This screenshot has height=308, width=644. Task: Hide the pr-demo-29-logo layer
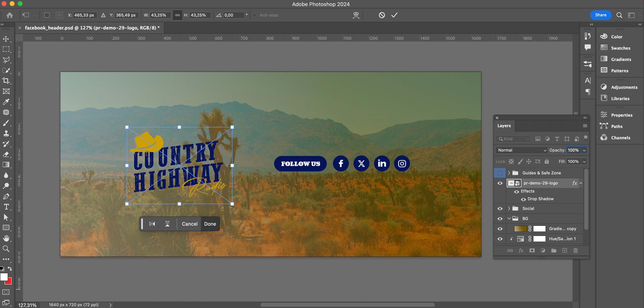tap(500, 183)
